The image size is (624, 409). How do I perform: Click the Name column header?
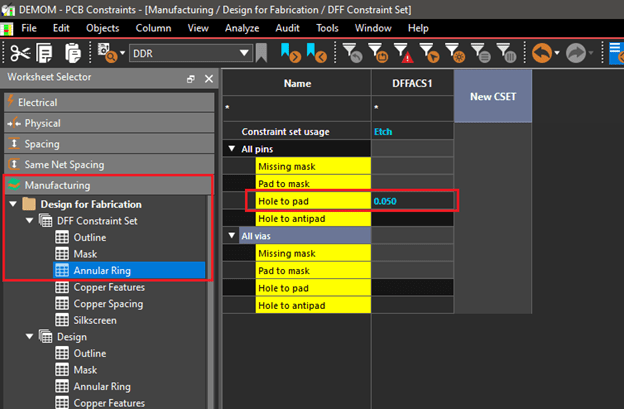(x=297, y=83)
